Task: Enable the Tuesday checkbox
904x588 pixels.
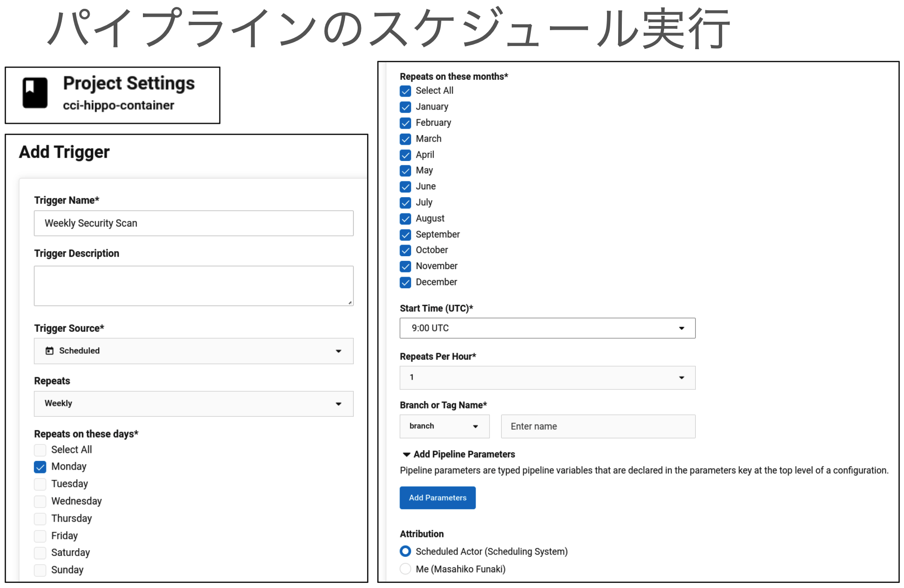Action: (40, 484)
